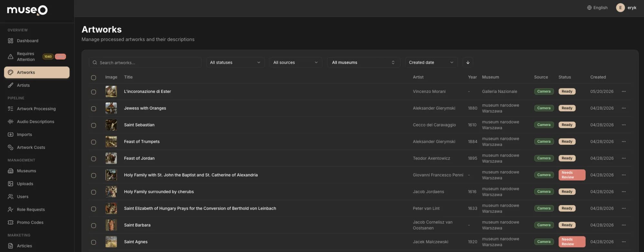Click the Users people icon
Image resolution: width=644 pixels, height=252 pixels.
click(11, 196)
